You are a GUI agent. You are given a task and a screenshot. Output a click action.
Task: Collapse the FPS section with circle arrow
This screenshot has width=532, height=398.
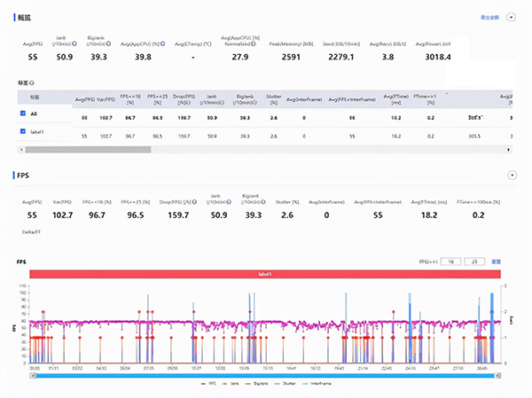512,176
